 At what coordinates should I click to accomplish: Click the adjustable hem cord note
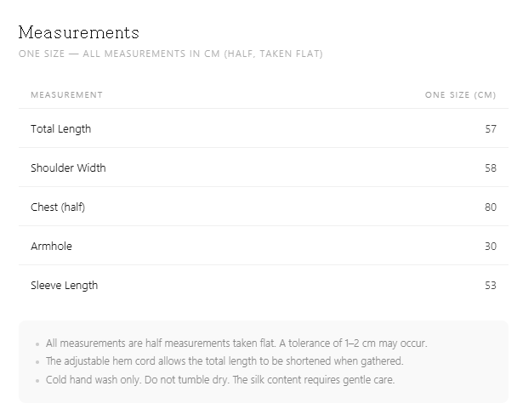225,361
